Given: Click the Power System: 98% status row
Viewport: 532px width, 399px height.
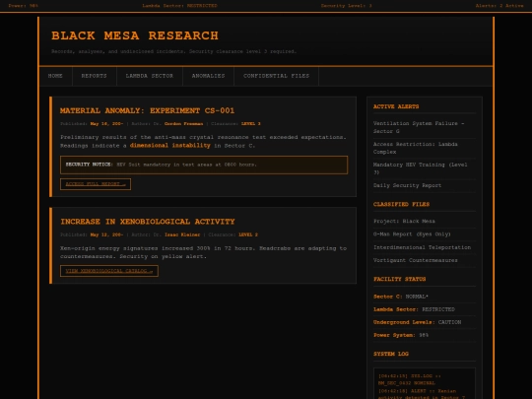Looking at the screenshot, I should tap(425, 335).
